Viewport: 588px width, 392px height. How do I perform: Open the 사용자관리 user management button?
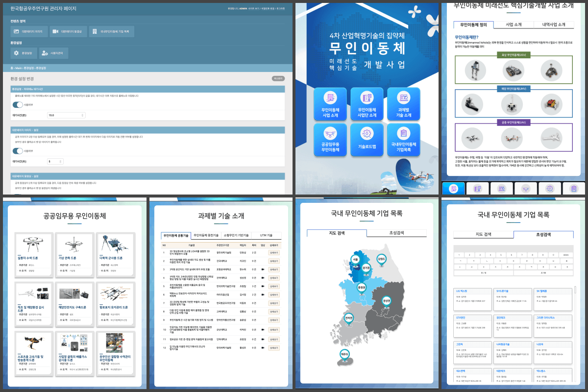tap(53, 53)
